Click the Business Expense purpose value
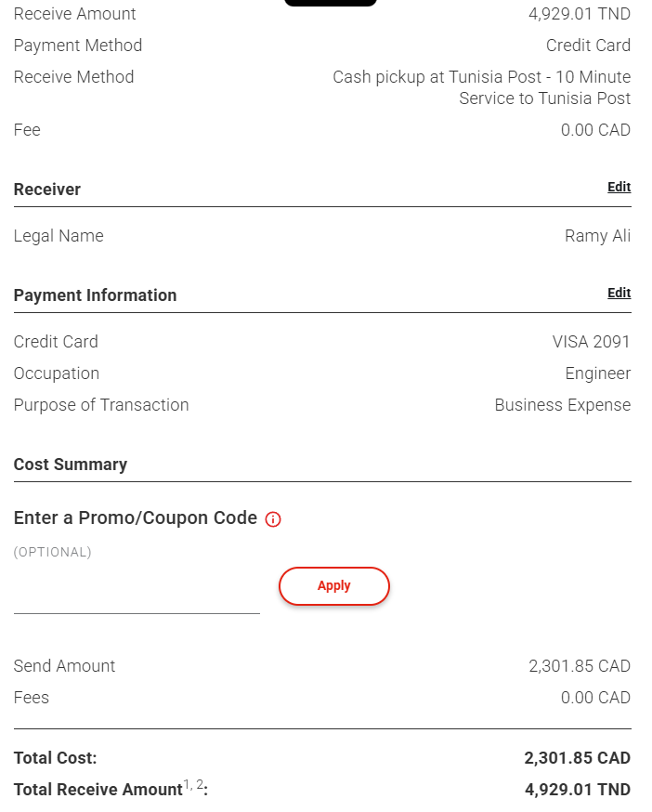 [x=562, y=405]
